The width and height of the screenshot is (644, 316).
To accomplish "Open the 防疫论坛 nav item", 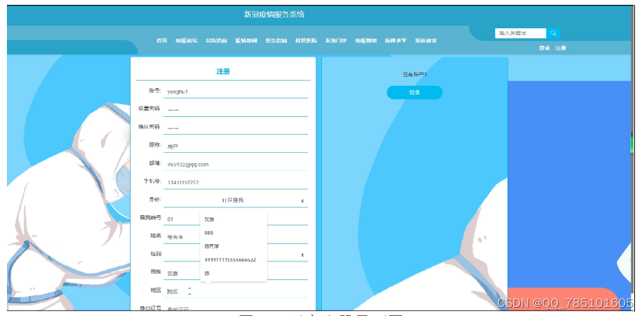I will pos(186,41).
